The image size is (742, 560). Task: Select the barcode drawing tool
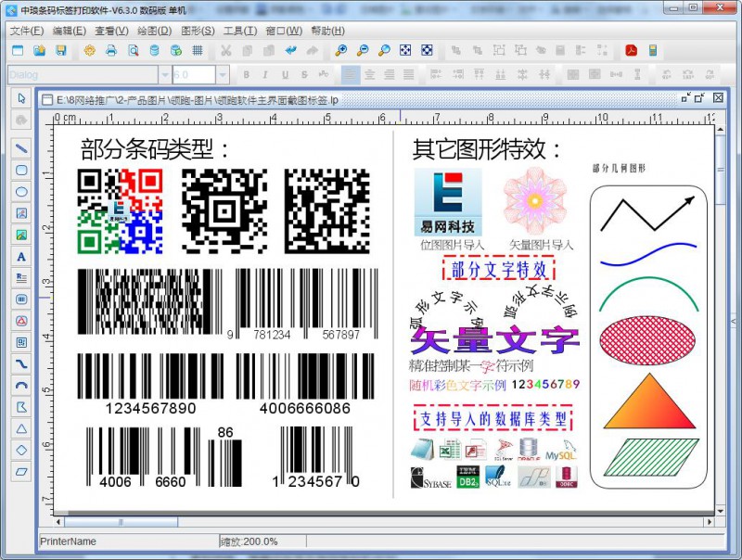pos(21,299)
